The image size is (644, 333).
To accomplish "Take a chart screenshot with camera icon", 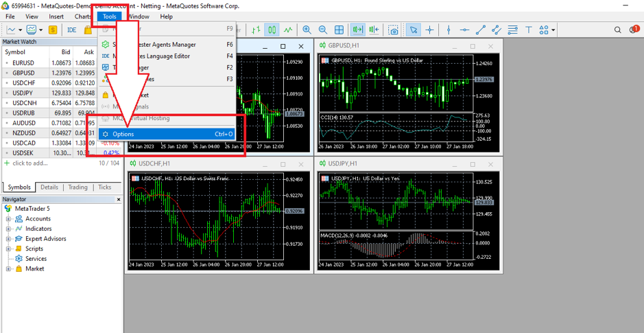I will pyautogui.click(x=393, y=30).
